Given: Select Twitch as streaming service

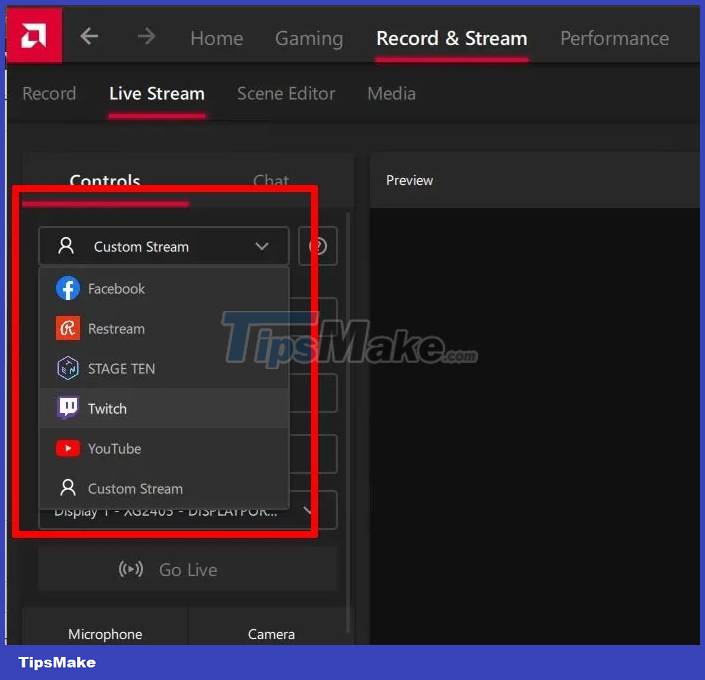Looking at the screenshot, I should point(164,408).
